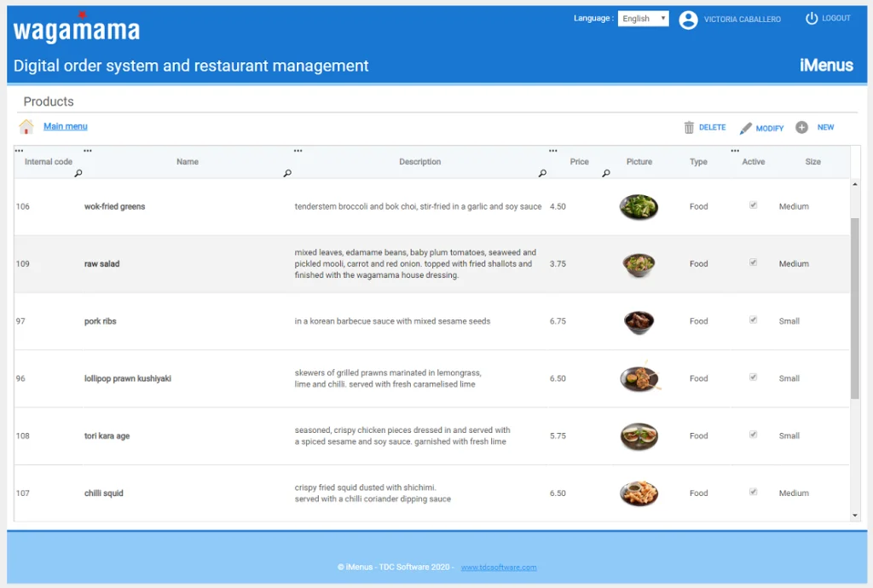Click search magnifier under Internal code column
This screenshot has width=873, height=588.
click(78, 174)
